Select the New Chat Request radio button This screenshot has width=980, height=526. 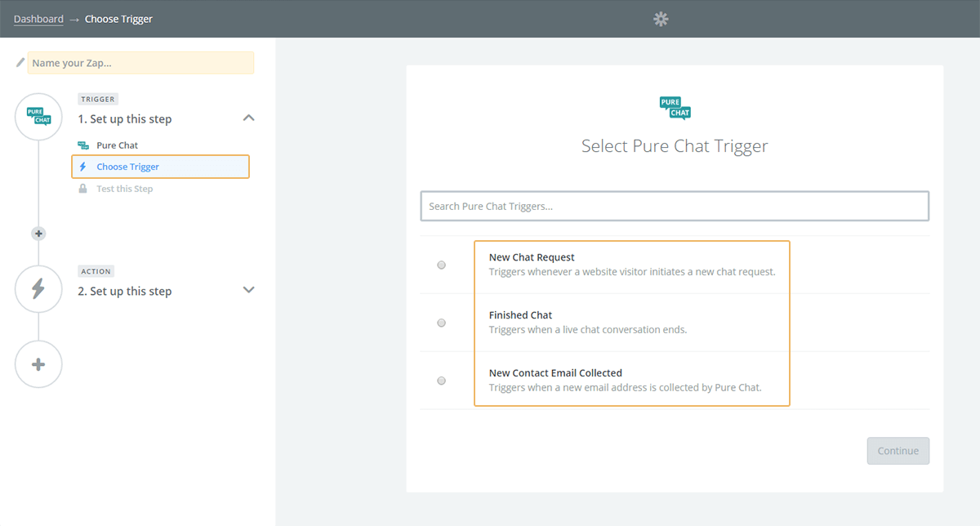point(442,265)
